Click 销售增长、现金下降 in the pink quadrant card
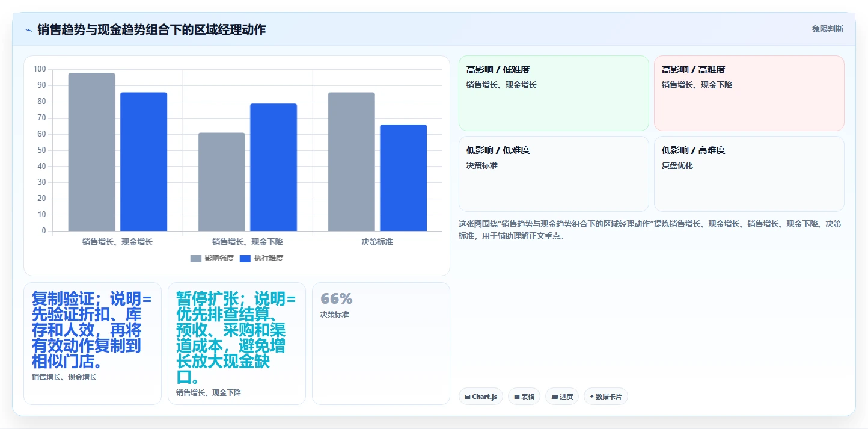 (x=697, y=85)
